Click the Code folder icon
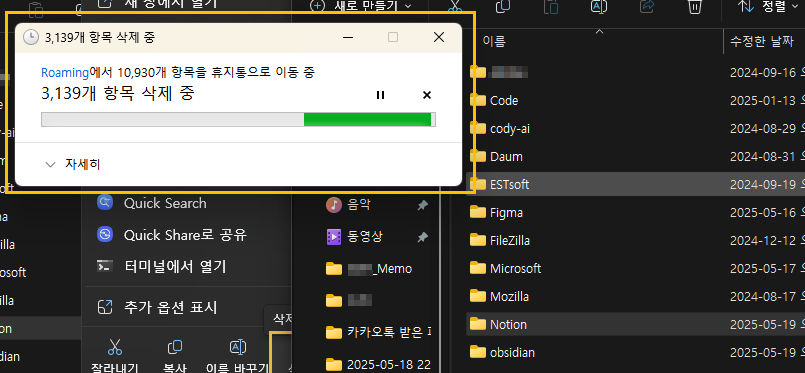The width and height of the screenshot is (805, 373). pos(477,100)
